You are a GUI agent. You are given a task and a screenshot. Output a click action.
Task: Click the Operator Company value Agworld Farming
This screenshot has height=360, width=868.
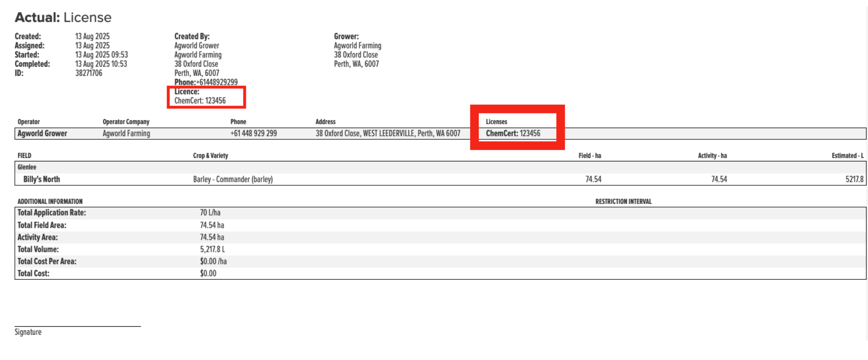pos(126,133)
